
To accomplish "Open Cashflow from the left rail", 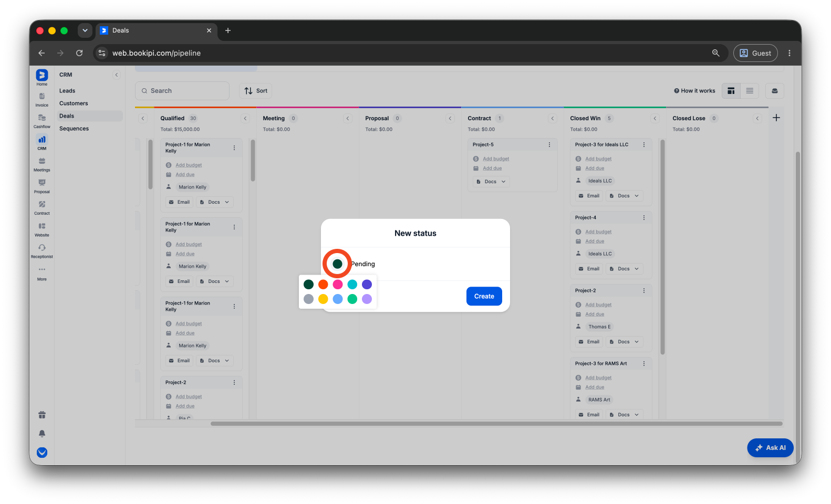I will [x=42, y=121].
